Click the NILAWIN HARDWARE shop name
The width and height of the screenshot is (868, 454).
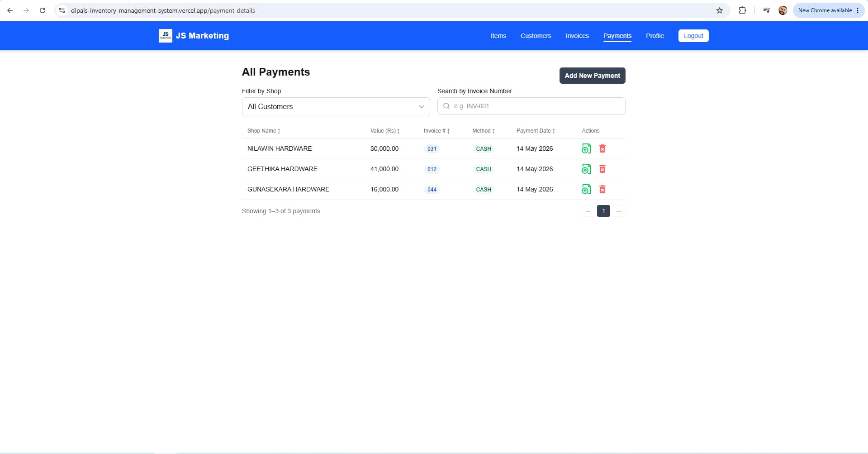tap(280, 148)
